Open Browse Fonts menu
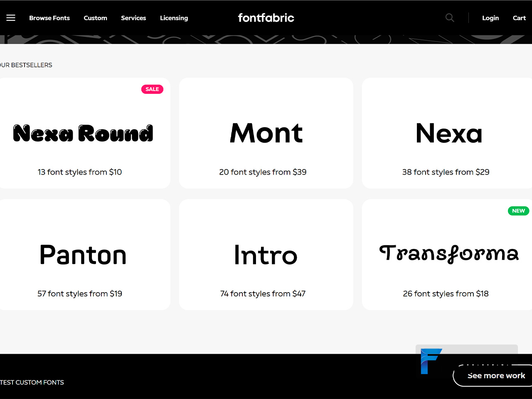The width and height of the screenshot is (532, 399). (49, 18)
